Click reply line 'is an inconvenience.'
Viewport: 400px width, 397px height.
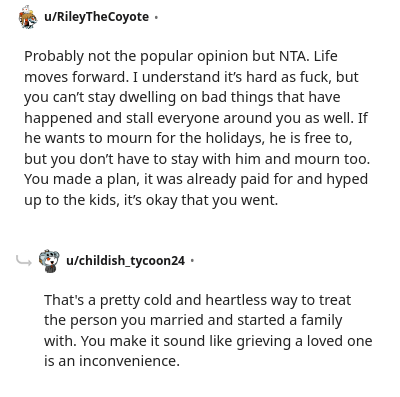tap(112, 361)
